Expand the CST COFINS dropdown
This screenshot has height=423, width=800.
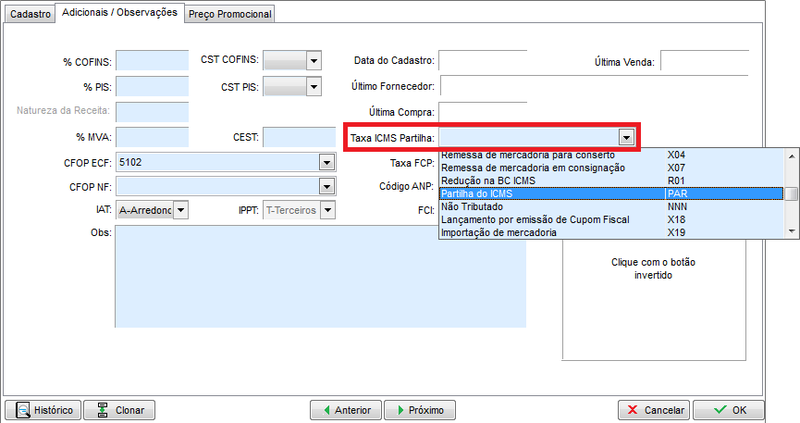(313, 62)
